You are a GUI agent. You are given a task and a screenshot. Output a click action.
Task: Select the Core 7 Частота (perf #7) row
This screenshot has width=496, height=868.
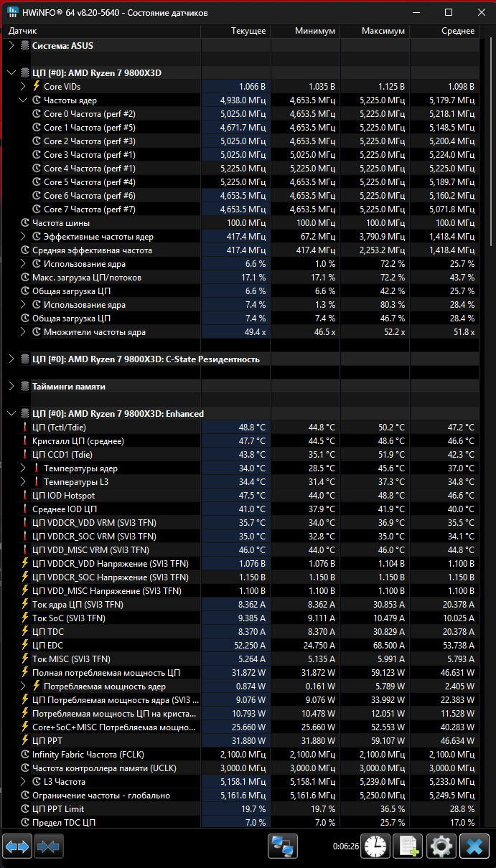click(x=242, y=209)
